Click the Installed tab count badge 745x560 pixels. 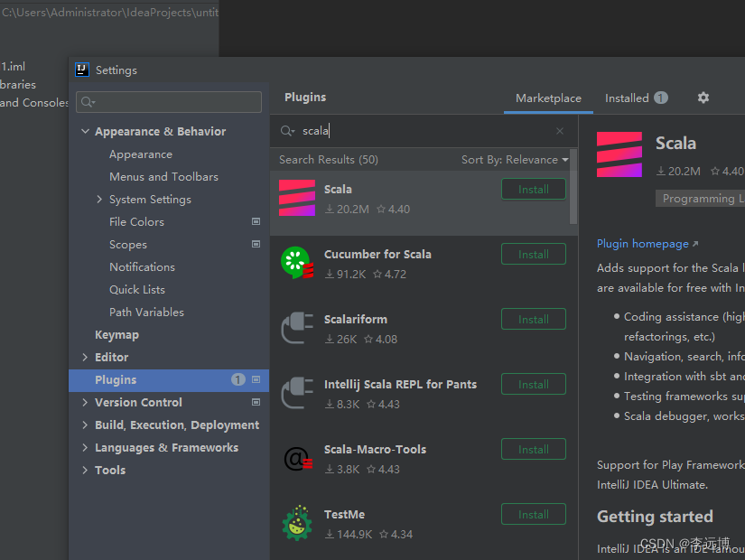pyautogui.click(x=661, y=98)
